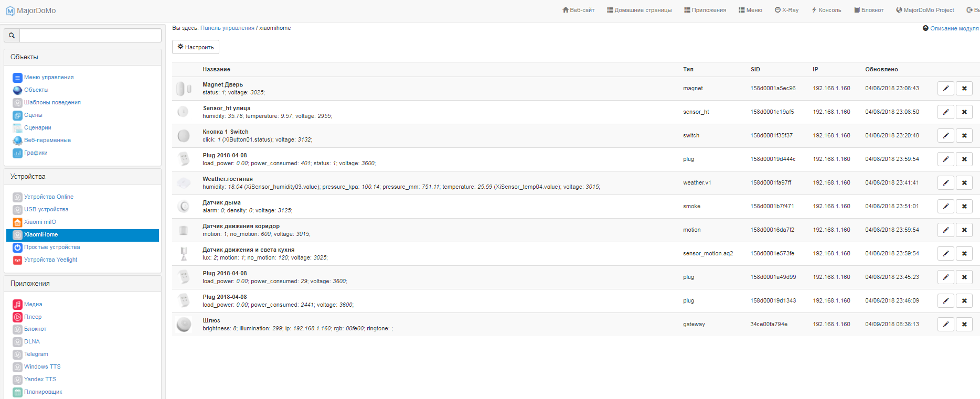Open 'USB-устройства' in the sidebar

point(46,210)
